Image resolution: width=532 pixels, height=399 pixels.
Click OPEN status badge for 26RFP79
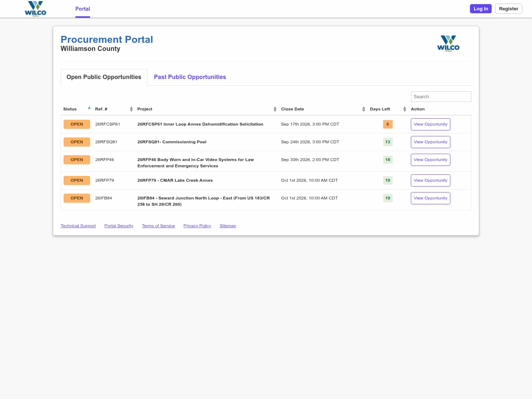(x=77, y=181)
